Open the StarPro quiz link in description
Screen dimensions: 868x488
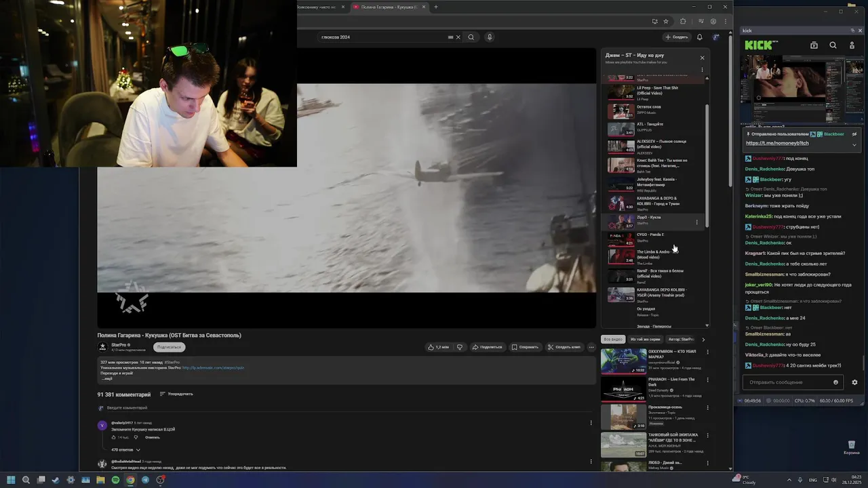213,367
